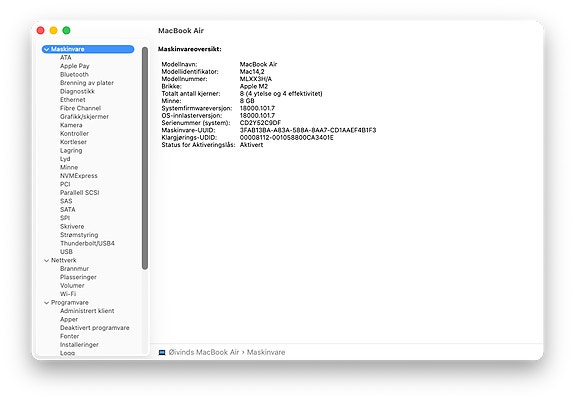Select Bluetooth in the sidebar
The image size is (575, 402).
click(74, 74)
